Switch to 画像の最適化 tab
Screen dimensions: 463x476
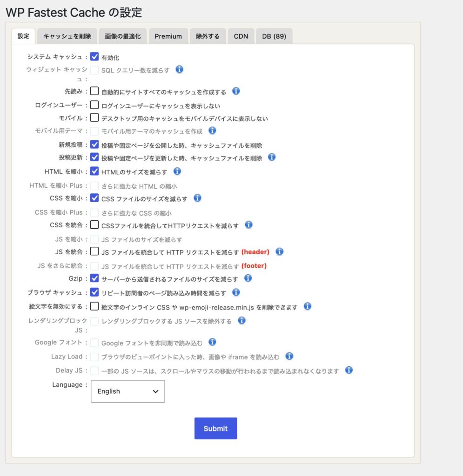[123, 36]
